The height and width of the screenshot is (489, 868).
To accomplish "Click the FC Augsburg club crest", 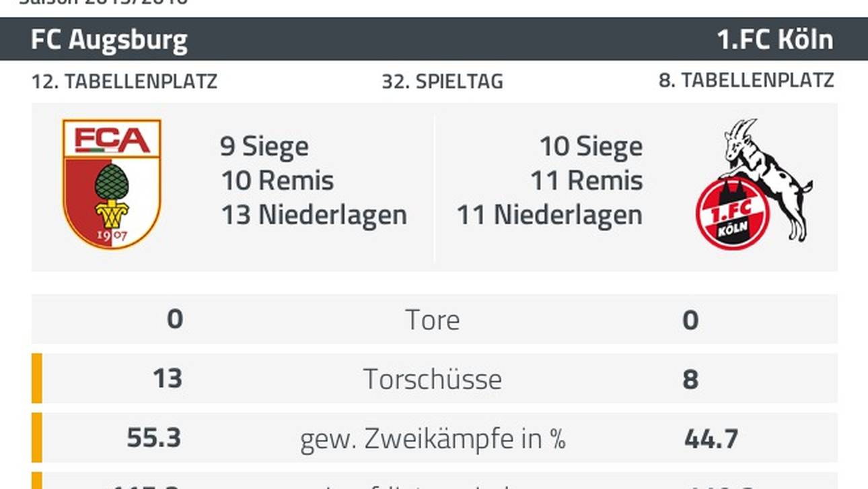I will pos(112,185).
